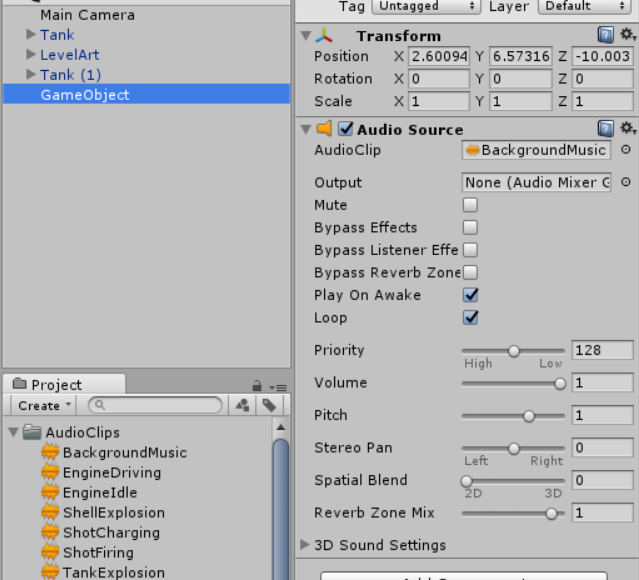Screen dimensions: 639x580
Task: Open the Tag dropdown
Action: pyautogui.click(x=426, y=6)
